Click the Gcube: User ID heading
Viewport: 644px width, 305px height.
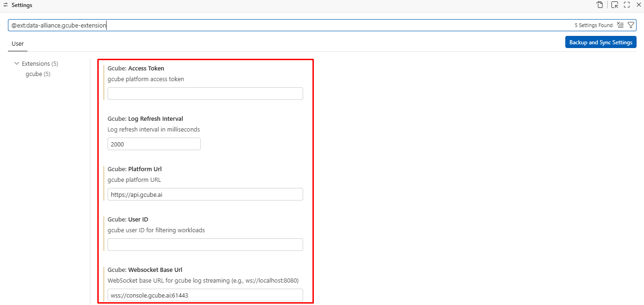[128, 220]
